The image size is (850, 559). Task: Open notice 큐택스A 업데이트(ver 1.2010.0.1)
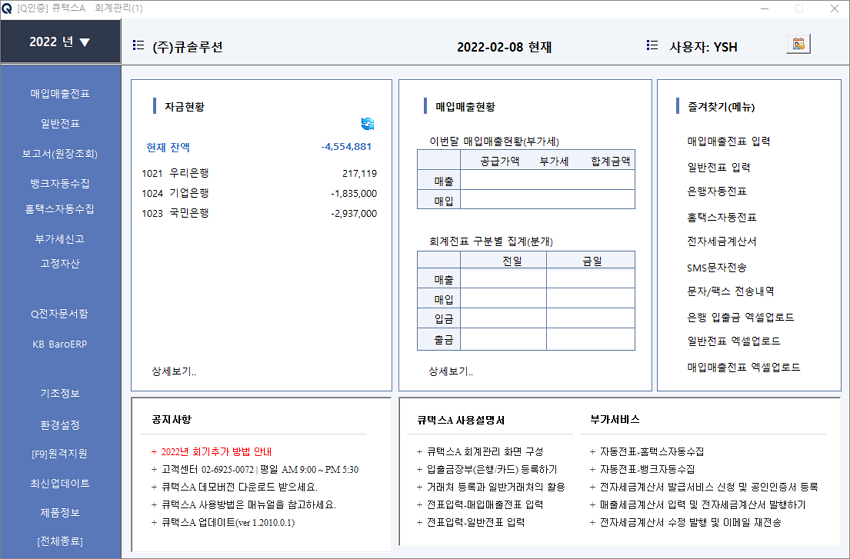[x=228, y=523]
